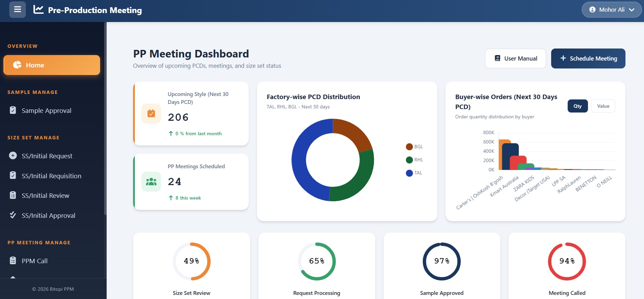Click the Sample Approval clipboard icon
This screenshot has width=644, height=299.
(13, 110)
